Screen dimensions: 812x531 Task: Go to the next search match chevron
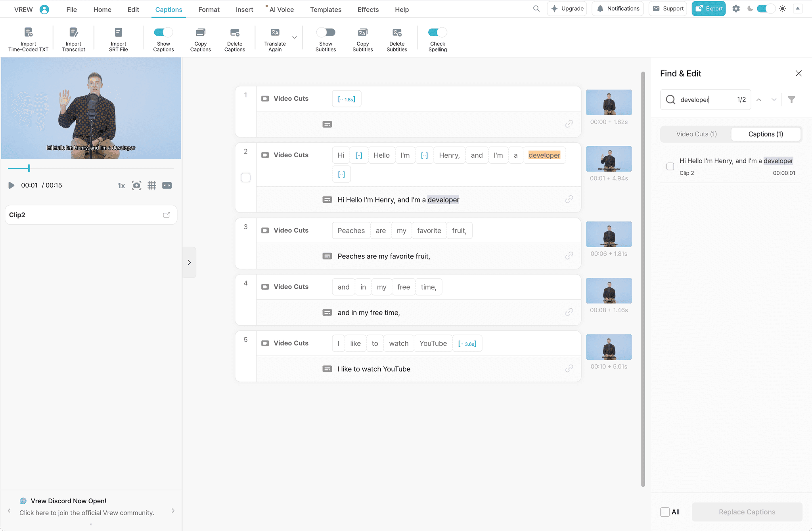[774, 99]
